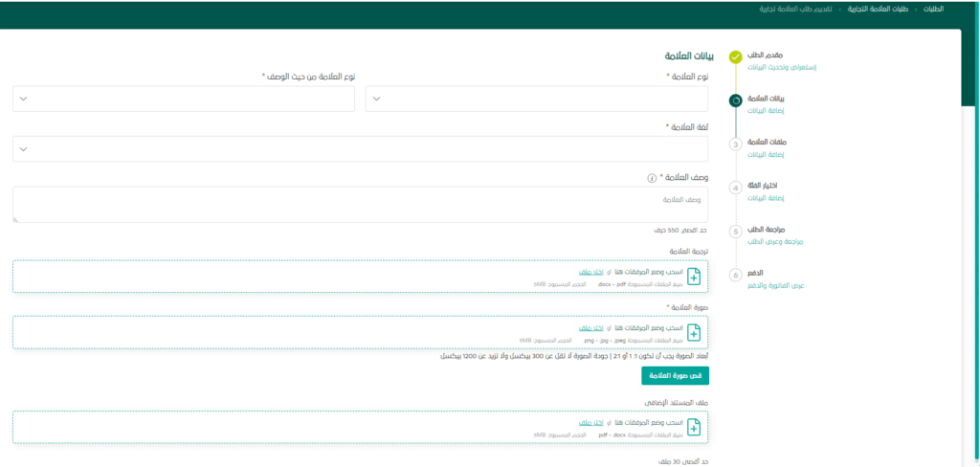
Task: Open the لغة العلامة dropdown
Action: [x=360, y=148]
